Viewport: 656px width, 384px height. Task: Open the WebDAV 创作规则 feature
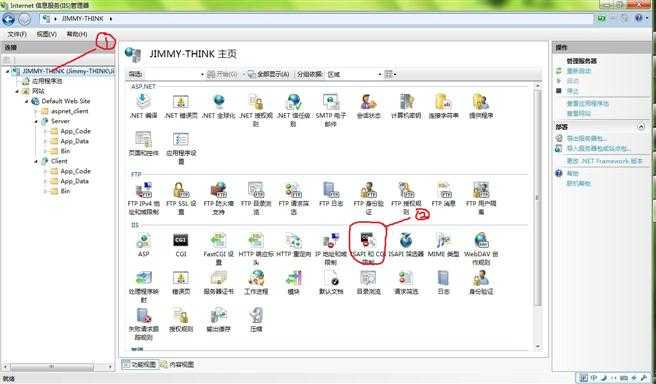(481, 248)
